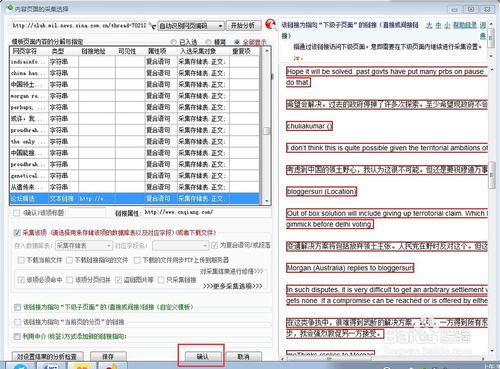Enable the 当前页的分页 link checkbox
Viewport: 500px width, 369px height.
point(17,322)
